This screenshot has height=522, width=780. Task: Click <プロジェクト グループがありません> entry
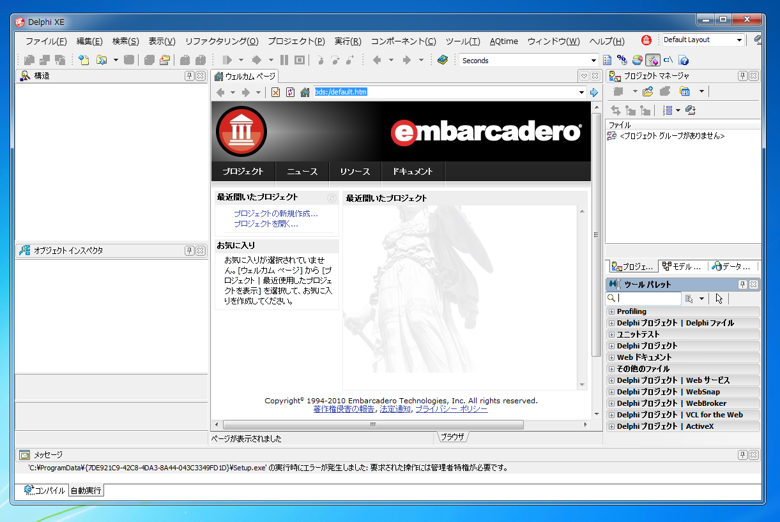click(x=672, y=136)
